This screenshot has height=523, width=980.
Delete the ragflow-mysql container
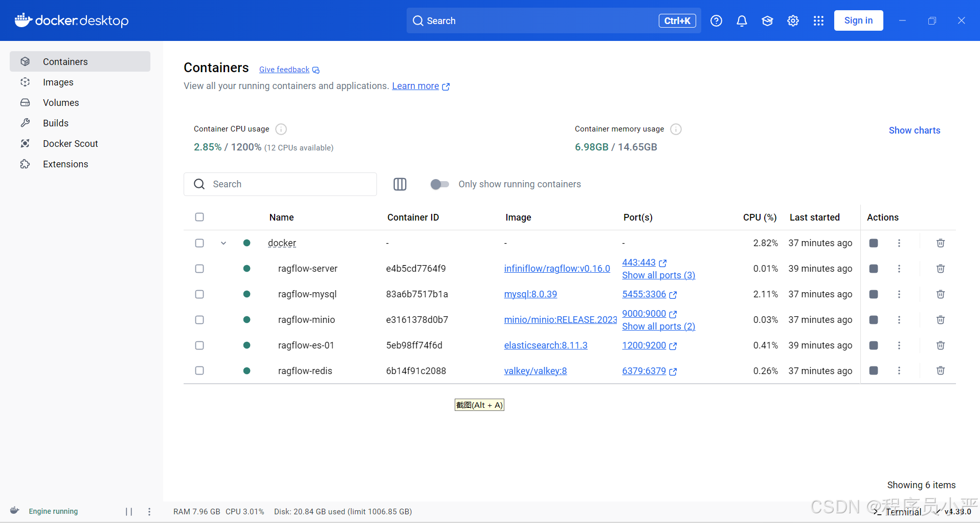[x=940, y=294]
